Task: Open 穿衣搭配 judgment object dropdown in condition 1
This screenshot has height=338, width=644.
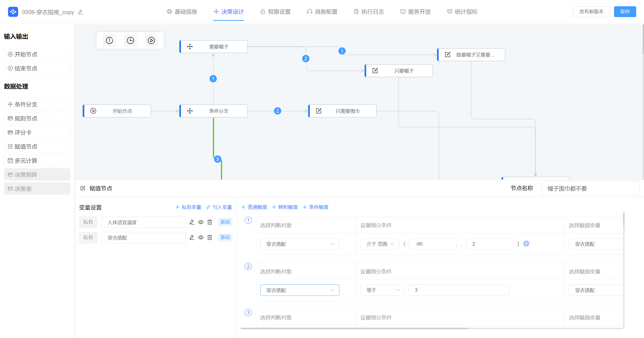Action: click(x=299, y=244)
